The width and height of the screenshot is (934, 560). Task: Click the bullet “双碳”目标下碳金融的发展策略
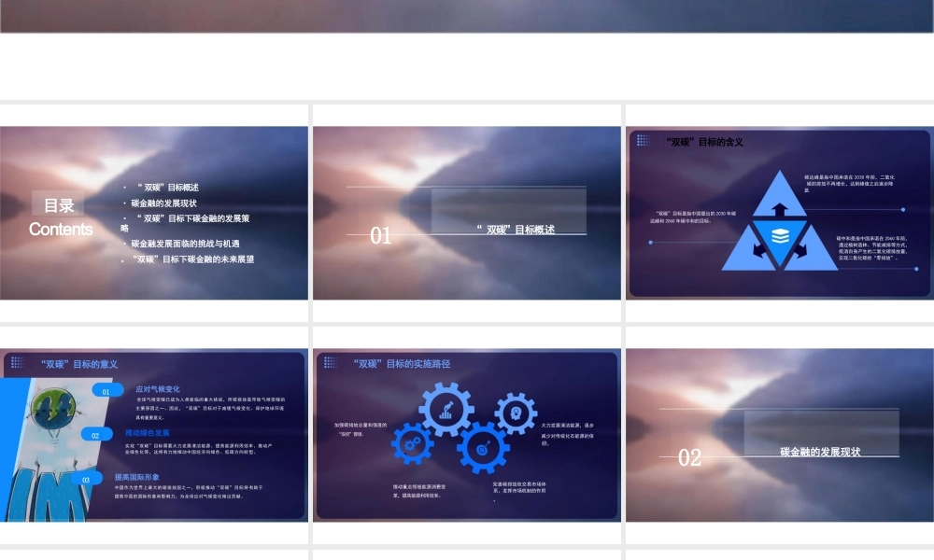tap(185, 222)
